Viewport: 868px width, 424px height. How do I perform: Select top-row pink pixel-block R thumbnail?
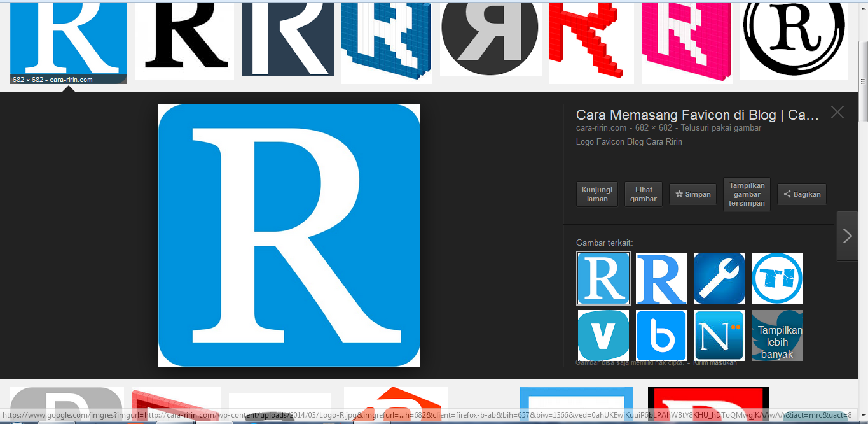[687, 42]
